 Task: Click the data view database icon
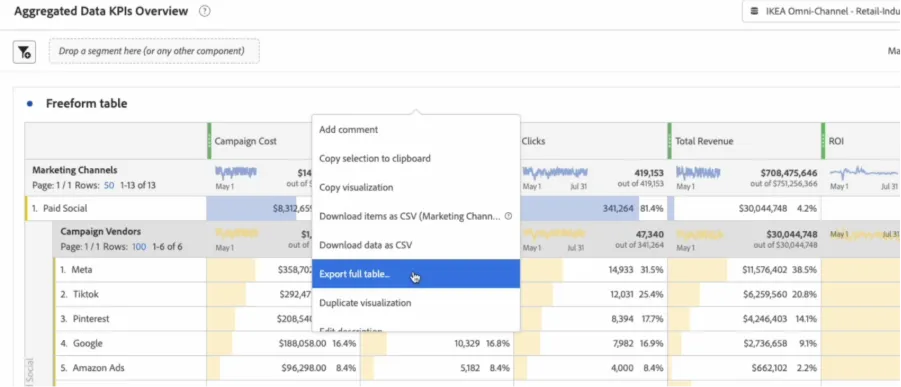(754, 11)
